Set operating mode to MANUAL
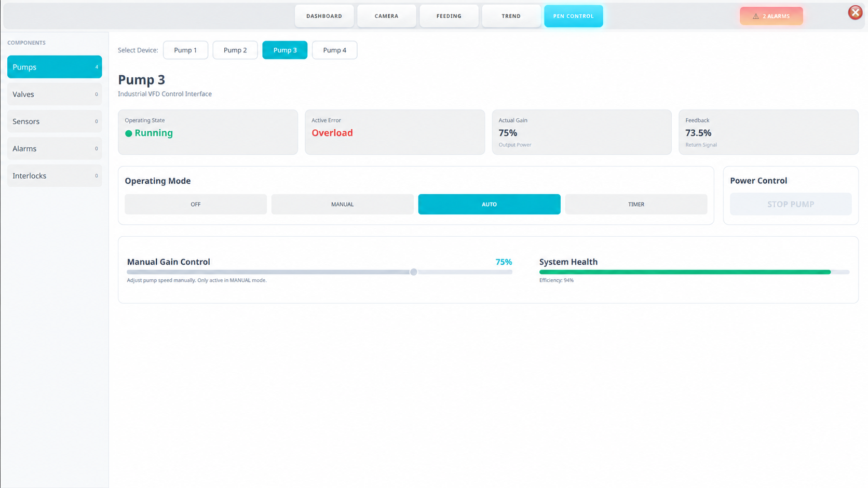868x488 pixels. tap(343, 204)
